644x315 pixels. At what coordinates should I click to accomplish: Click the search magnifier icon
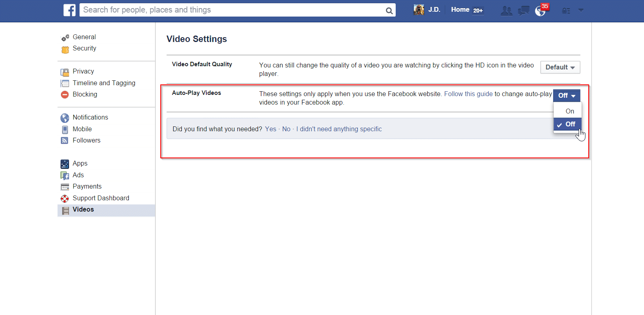389,10
